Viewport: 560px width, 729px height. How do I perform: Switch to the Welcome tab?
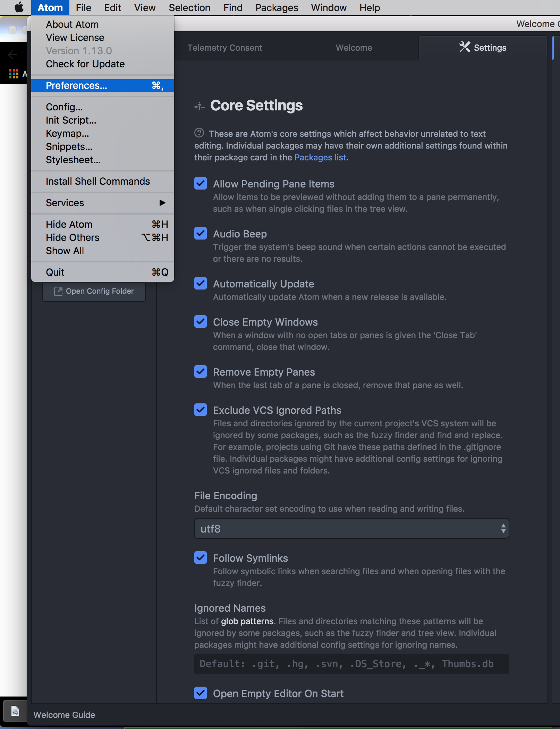click(354, 48)
